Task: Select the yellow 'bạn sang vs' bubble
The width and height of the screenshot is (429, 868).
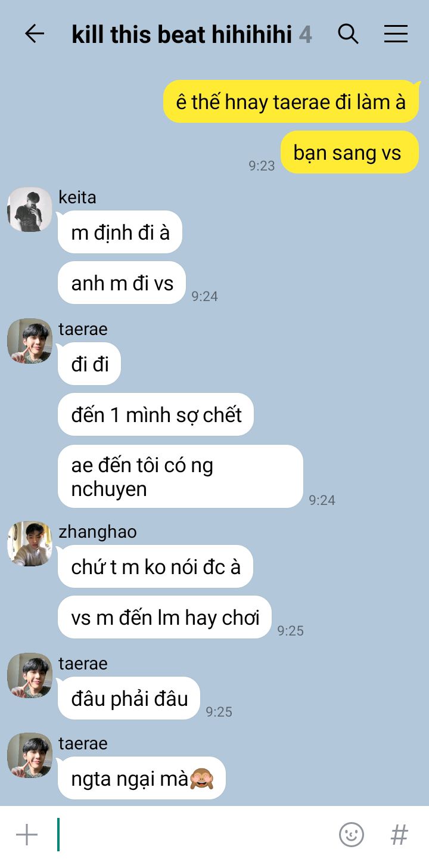Action: click(x=350, y=153)
